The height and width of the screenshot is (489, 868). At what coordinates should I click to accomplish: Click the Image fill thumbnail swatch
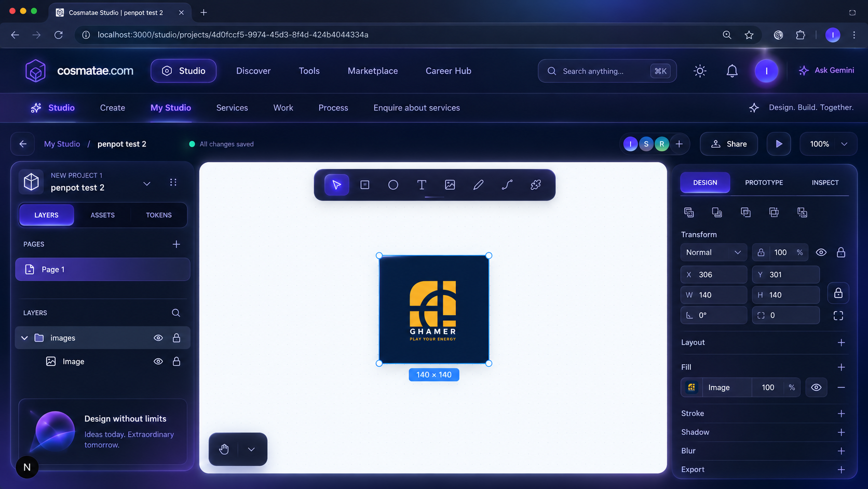pyautogui.click(x=691, y=388)
